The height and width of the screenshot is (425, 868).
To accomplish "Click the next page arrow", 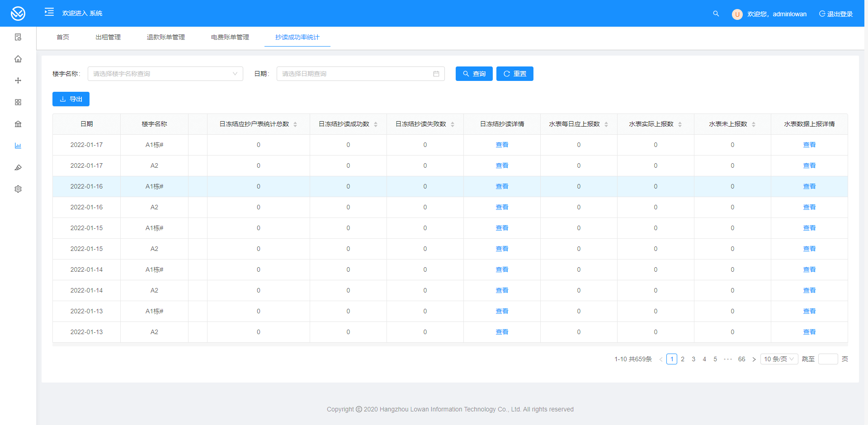I will tap(754, 359).
